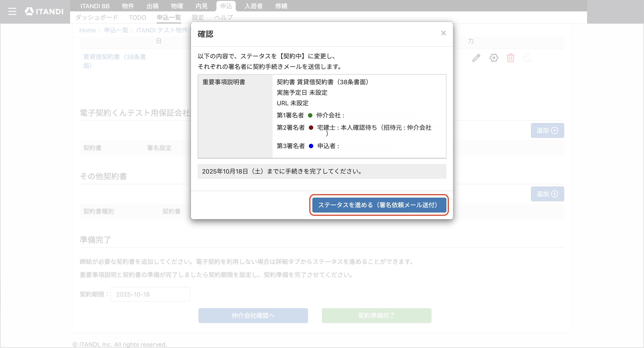The height and width of the screenshot is (348, 644).
Task: Open ヘルプ submenu
Action: 223,18
